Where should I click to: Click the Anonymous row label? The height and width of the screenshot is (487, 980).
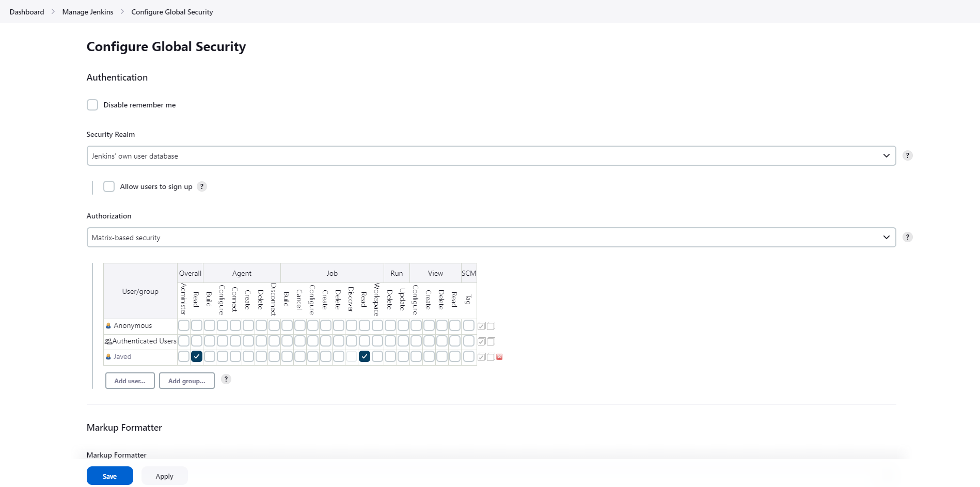click(133, 326)
